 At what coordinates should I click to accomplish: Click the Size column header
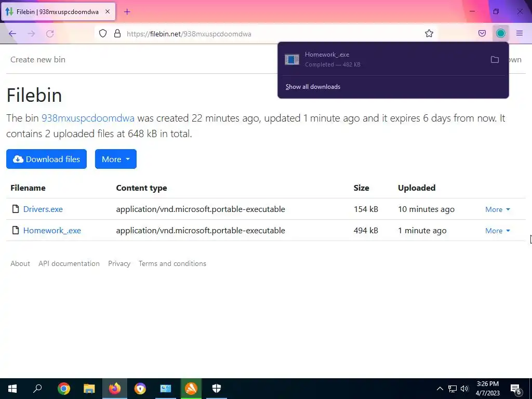[361, 188]
